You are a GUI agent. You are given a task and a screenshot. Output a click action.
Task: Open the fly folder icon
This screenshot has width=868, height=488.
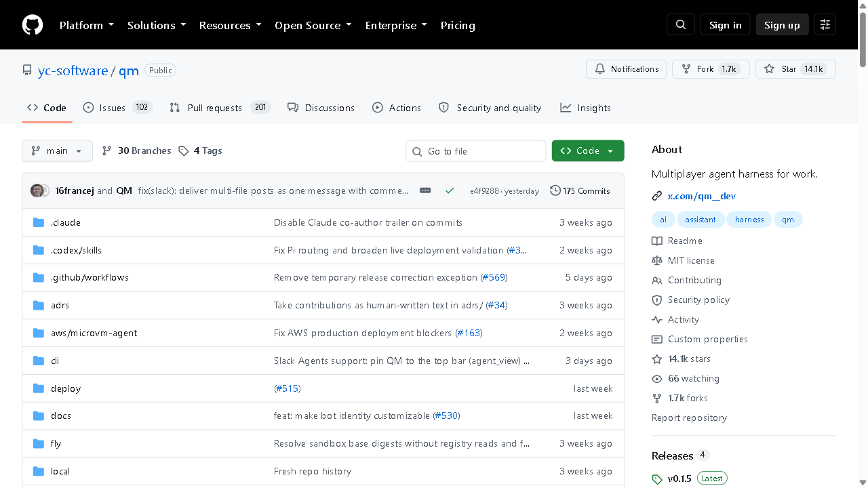pyautogui.click(x=39, y=443)
